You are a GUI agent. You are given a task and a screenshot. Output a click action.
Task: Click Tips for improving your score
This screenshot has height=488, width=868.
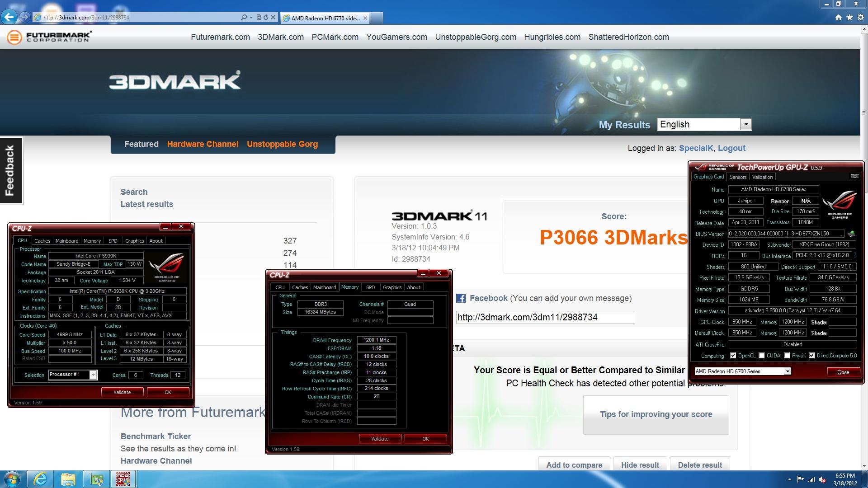(656, 414)
